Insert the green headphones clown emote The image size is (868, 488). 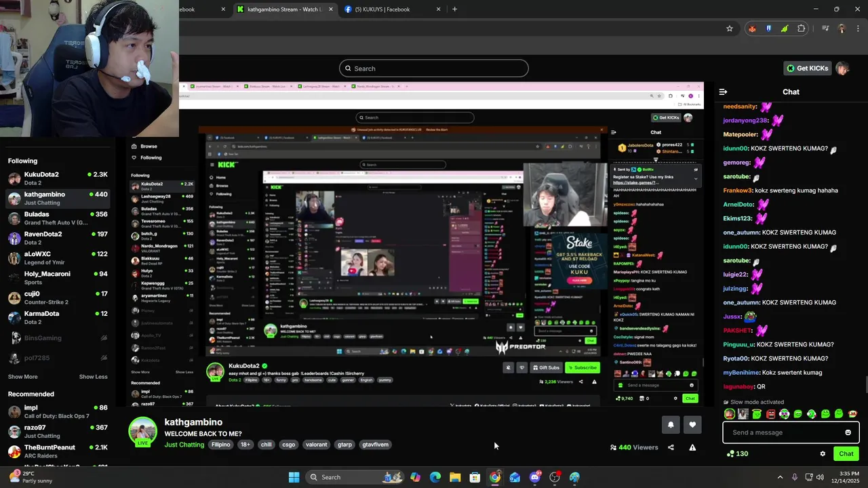click(785, 413)
